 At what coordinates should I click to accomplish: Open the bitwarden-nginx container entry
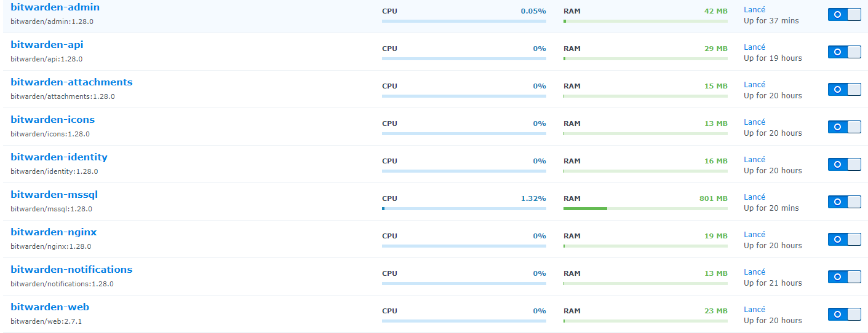pyautogui.click(x=54, y=232)
